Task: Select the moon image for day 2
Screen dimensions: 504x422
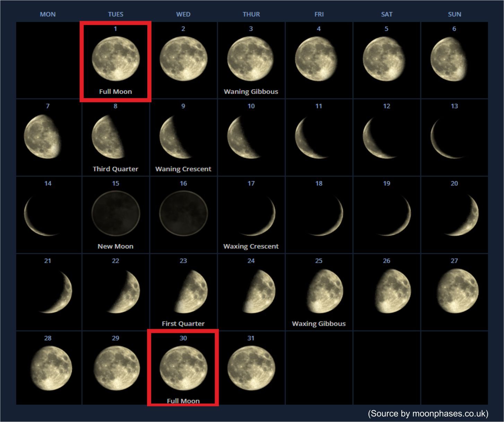Action: tap(183, 59)
